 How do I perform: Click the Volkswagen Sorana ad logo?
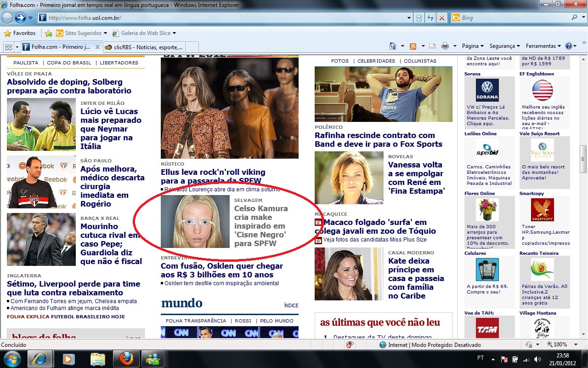(x=487, y=90)
